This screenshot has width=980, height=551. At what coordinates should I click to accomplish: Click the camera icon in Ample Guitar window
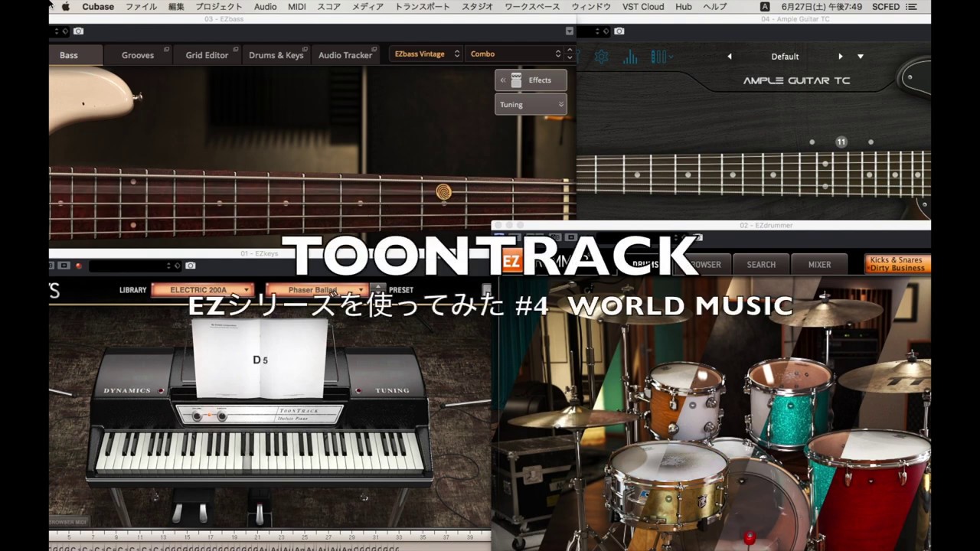(619, 31)
